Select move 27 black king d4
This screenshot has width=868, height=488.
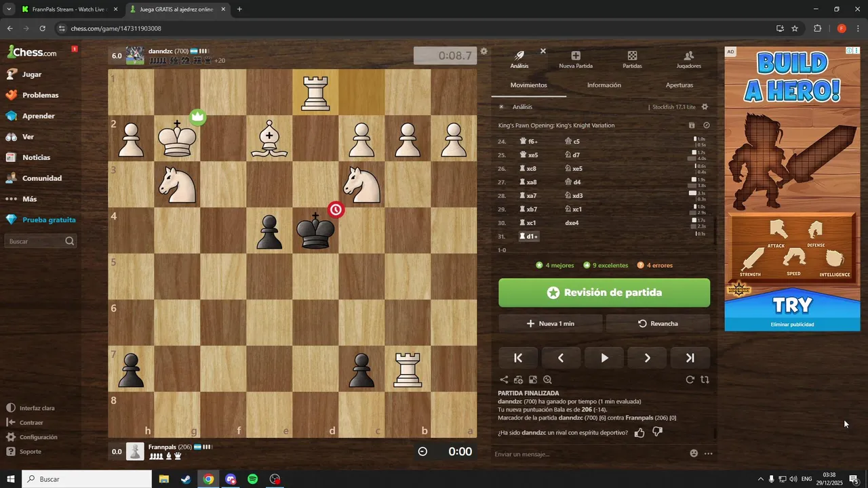point(572,182)
